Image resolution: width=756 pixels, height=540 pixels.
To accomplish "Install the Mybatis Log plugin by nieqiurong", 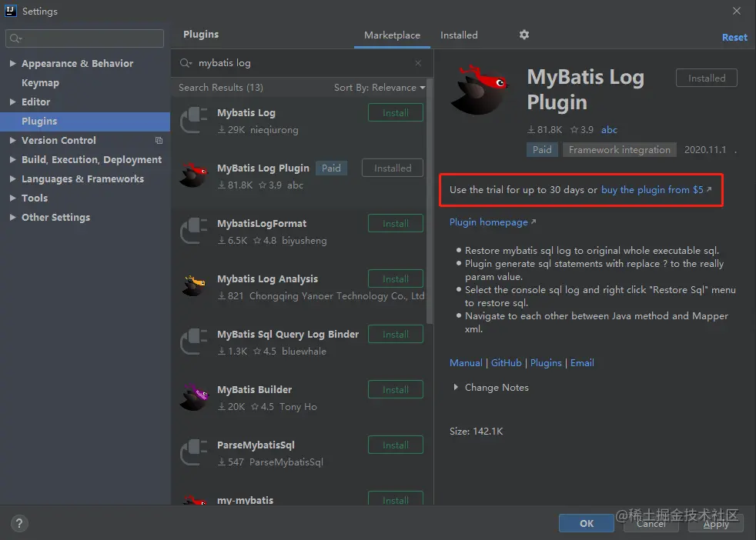I will pos(396,113).
